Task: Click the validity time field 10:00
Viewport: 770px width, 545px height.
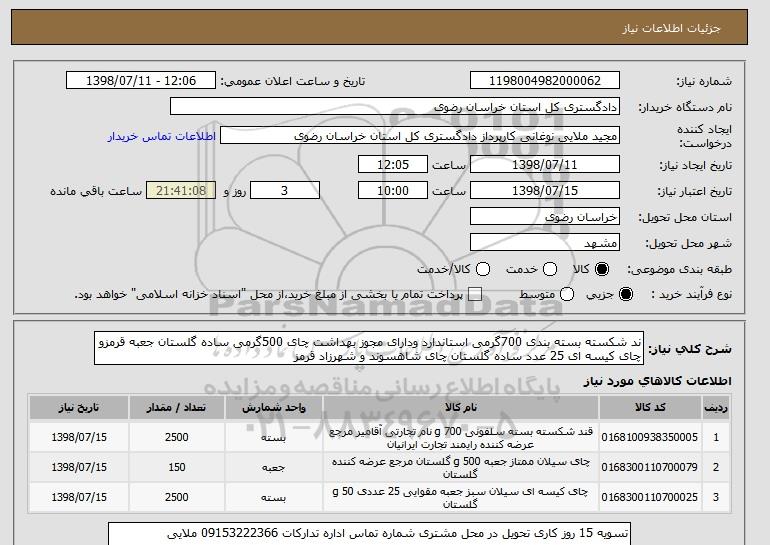Action: tap(393, 191)
